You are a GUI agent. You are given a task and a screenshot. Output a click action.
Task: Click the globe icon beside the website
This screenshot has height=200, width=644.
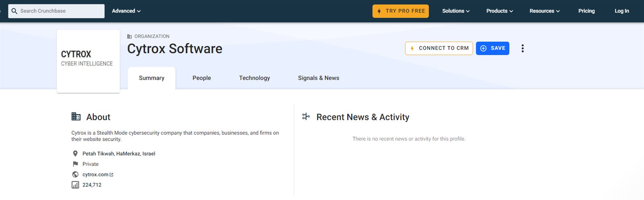(75, 175)
